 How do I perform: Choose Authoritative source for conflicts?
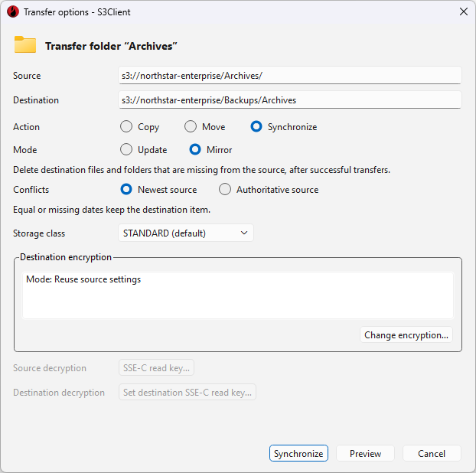[225, 190]
